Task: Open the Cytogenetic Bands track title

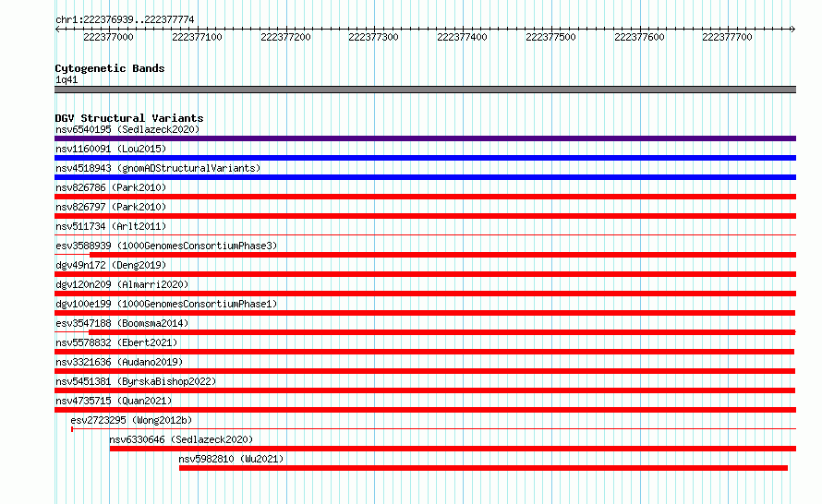Action: point(110,68)
